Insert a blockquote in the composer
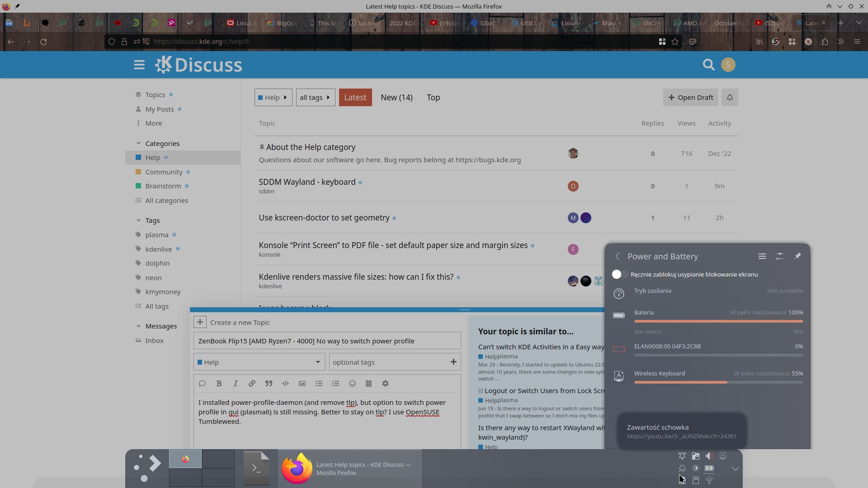This screenshot has width=868, height=488. tap(269, 383)
